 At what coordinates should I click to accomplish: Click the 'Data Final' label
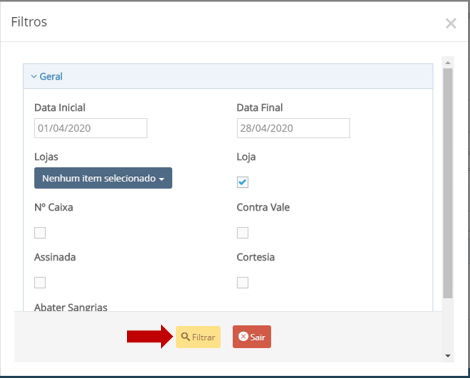[260, 108]
